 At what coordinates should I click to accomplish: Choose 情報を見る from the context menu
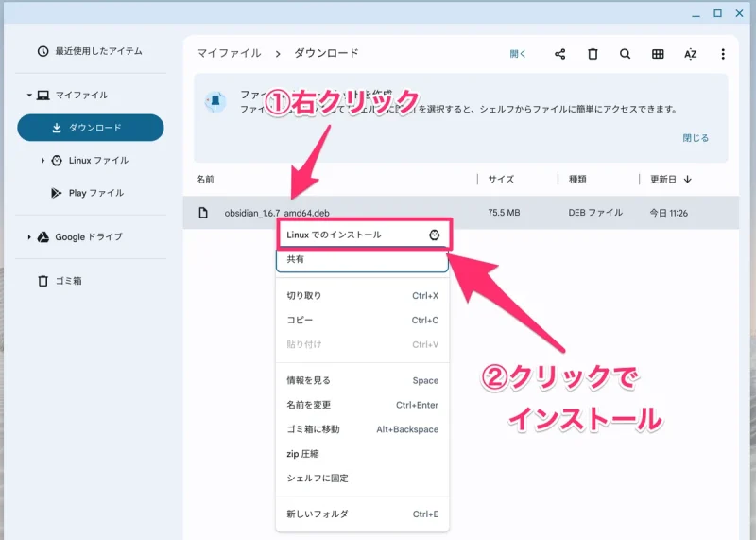click(x=363, y=380)
